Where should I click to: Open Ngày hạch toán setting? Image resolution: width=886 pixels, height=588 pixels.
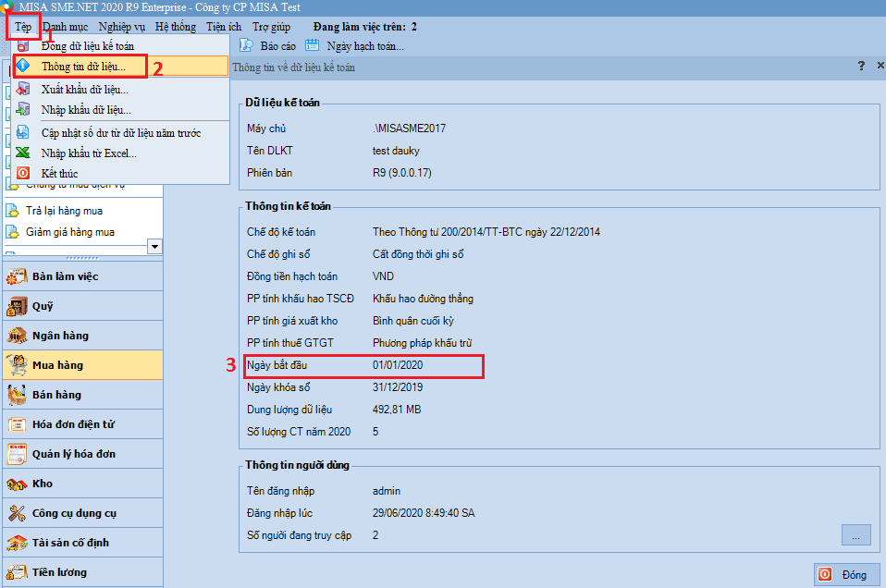[365, 46]
